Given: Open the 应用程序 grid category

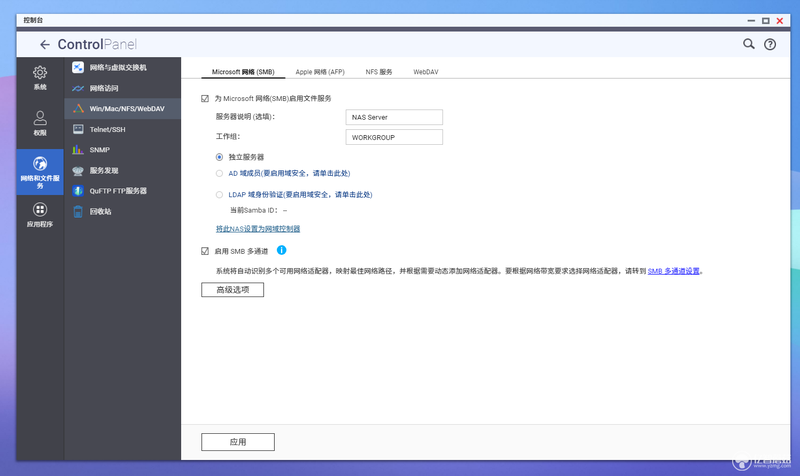Looking at the screenshot, I should [x=40, y=214].
